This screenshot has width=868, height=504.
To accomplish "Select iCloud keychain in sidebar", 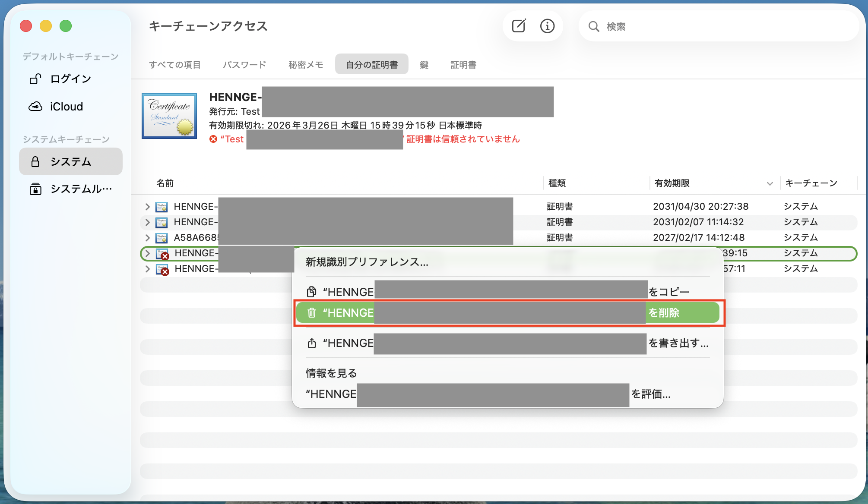I will pyautogui.click(x=71, y=107).
